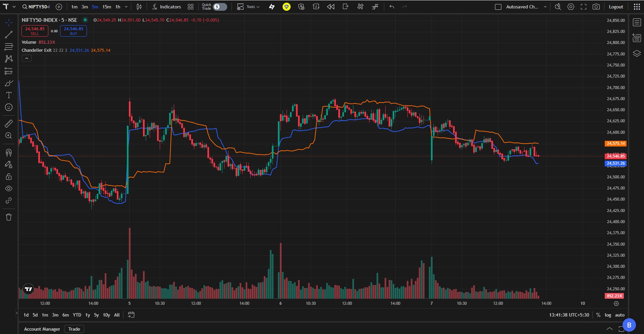Toggle hide all drawings eye icon
The width and height of the screenshot is (644, 334).
pyautogui.click(x=9, y=189)
